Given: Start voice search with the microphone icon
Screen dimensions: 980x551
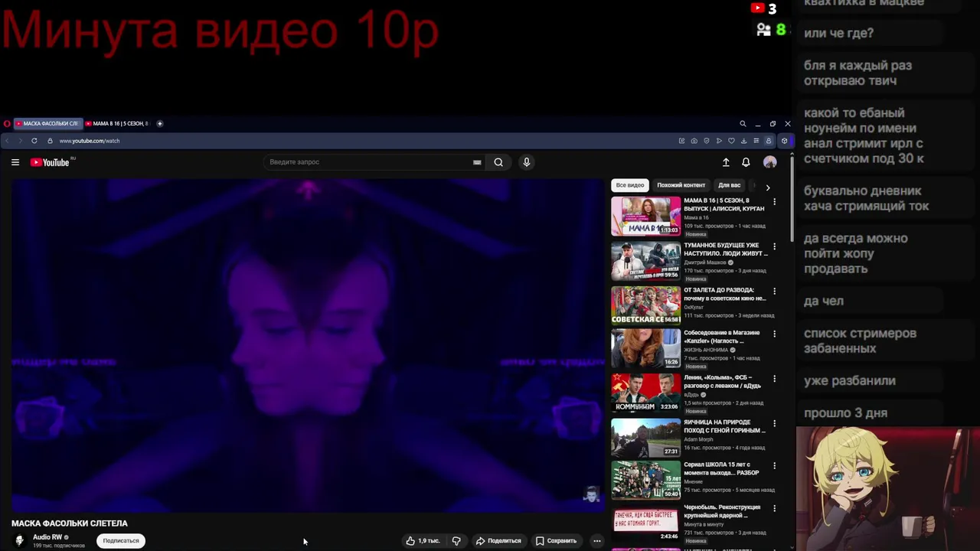Looking at the screenshot, I should [x=526, y=162].
